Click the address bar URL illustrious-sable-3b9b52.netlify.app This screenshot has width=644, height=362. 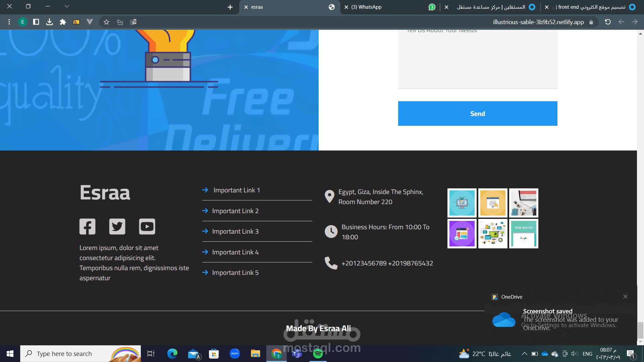coord(538,22)
